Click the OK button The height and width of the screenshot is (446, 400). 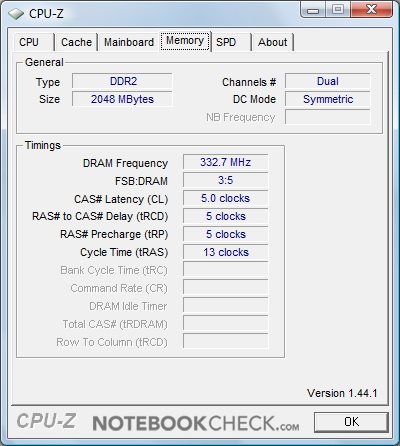pos(351,422)
